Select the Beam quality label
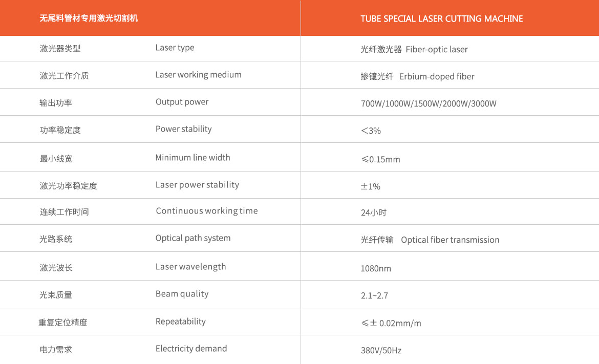599x364 pixels. point(182,294)
